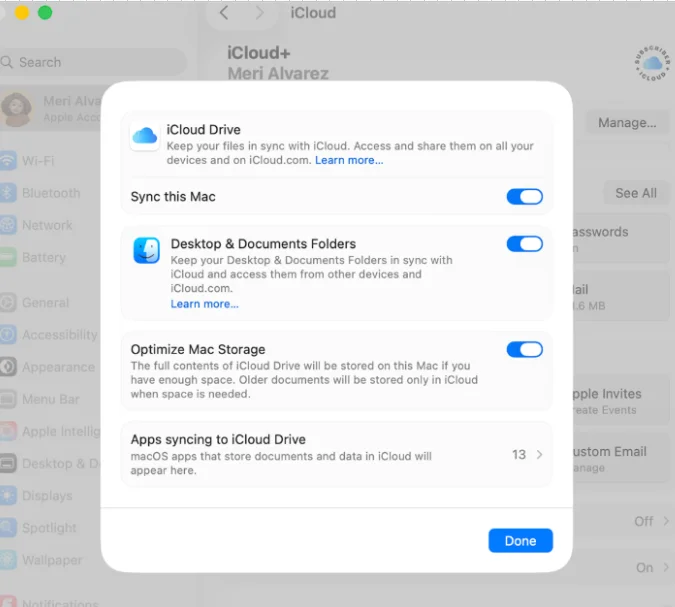
Task: Turn off Optimize Mac Storage switch
Action: (x=524, y=350)
